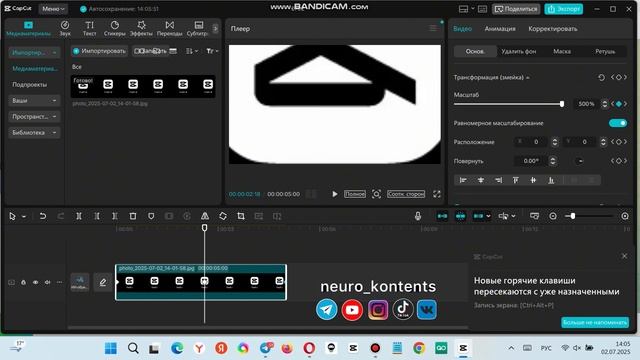The height and width of the screenshot is (360, 640).
Task: Adjust the Масштаб slider handle
Action: tap(562, 104)
